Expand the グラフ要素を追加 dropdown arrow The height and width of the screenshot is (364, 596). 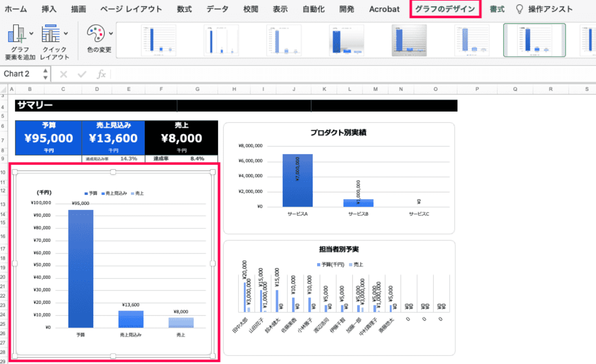coord(31,33)
